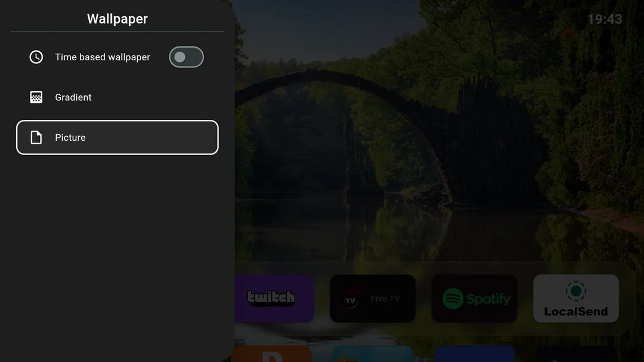Screen dimensions: 644x362
Task: Click the red Free TV badge icon
Action: coord(352,298)
